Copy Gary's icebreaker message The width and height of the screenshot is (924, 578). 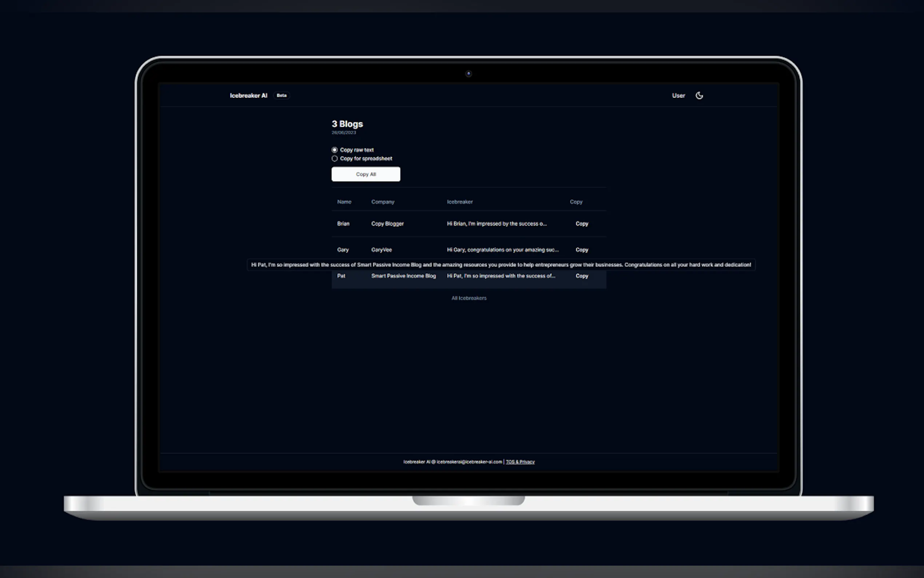pos(581,250)
